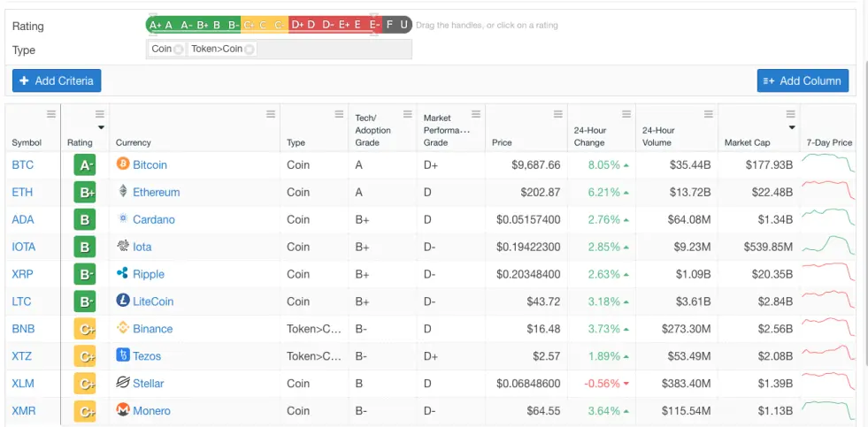Click Cardano's B rating badge
The width and height of the screenshot is (868, 427).
[85, 219]
